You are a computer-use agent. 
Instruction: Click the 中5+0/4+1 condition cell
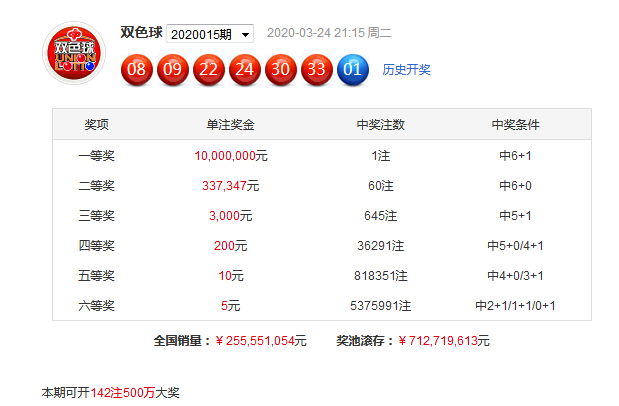point(515,246)
